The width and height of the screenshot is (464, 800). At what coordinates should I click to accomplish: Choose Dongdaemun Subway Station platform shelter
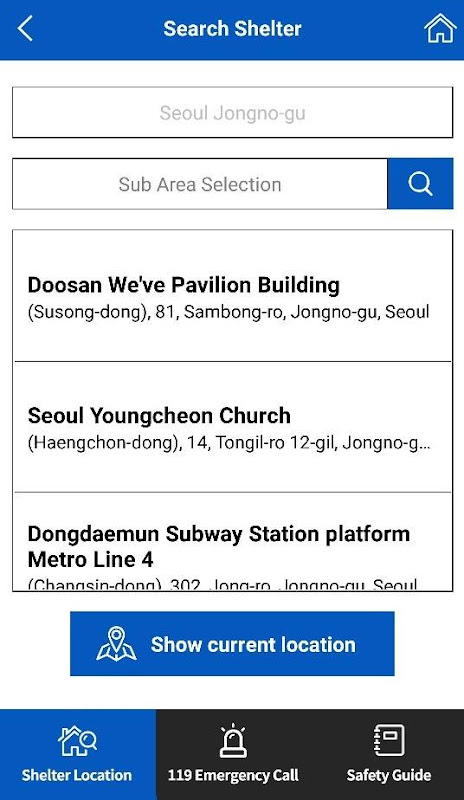coord(232,542)
